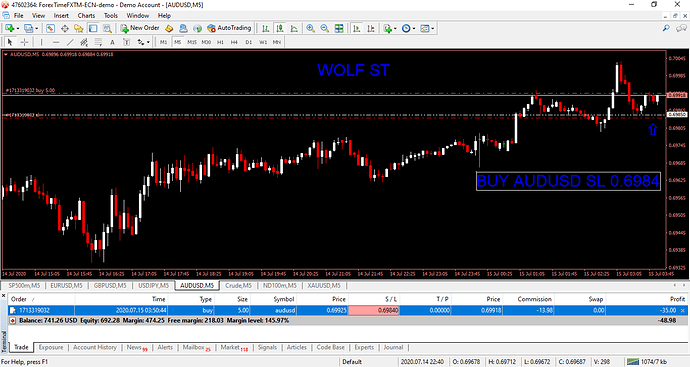Screen dimensions: 690x367
Task: Select the S/L value 0.69840 cell
Action: 374,310
